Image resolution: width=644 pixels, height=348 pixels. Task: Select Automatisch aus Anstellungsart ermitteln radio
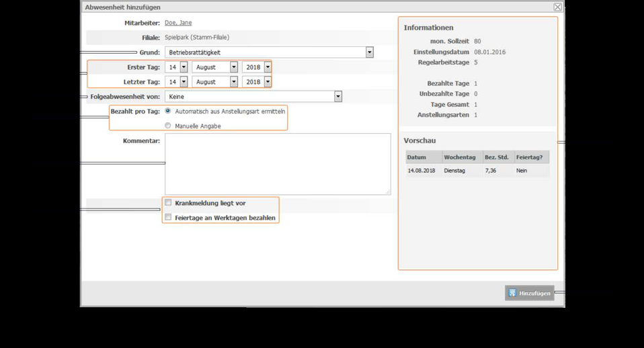[x=167, y=111]
